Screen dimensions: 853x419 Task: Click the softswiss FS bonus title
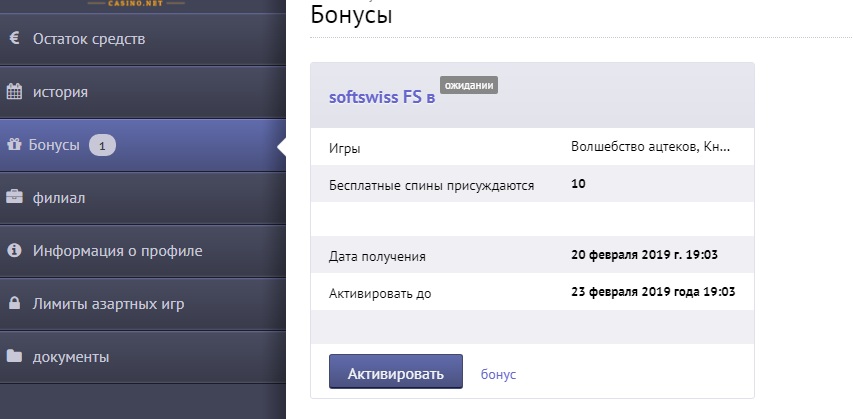(x=382, y=98)
